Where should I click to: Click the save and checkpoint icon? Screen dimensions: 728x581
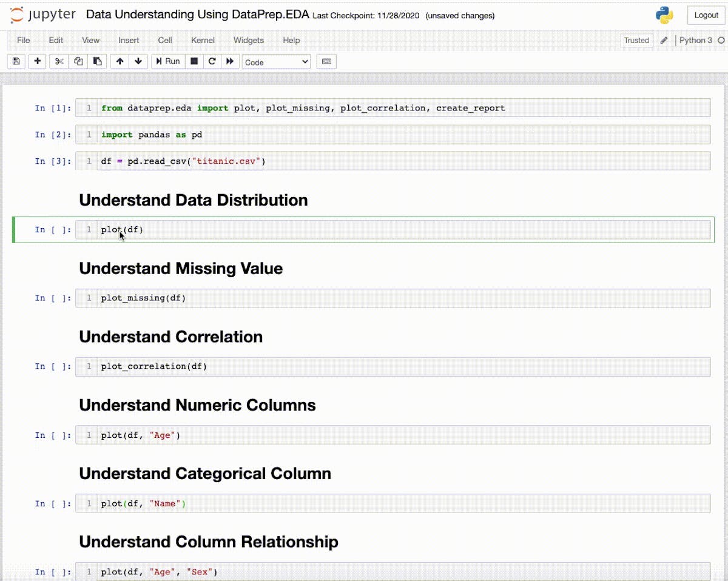coord(16,61)
